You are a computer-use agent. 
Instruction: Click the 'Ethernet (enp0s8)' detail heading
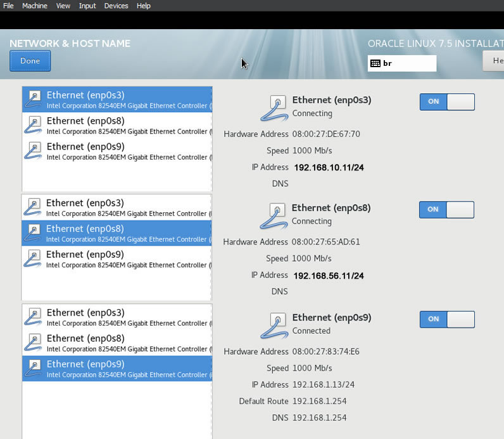[x=331, y=208]
